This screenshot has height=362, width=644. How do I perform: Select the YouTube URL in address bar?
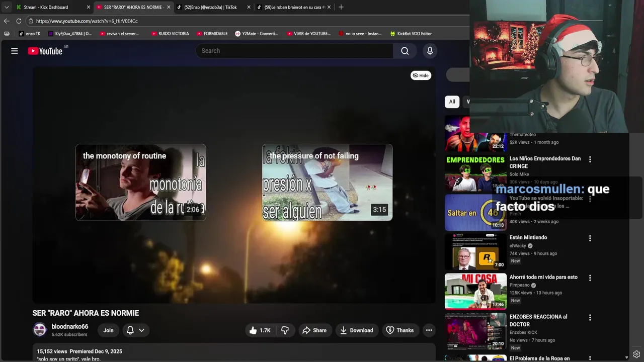(x=87, y=21)
